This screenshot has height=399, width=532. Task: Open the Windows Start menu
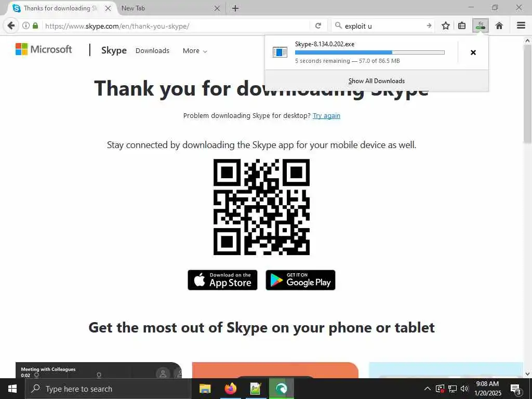12,389
